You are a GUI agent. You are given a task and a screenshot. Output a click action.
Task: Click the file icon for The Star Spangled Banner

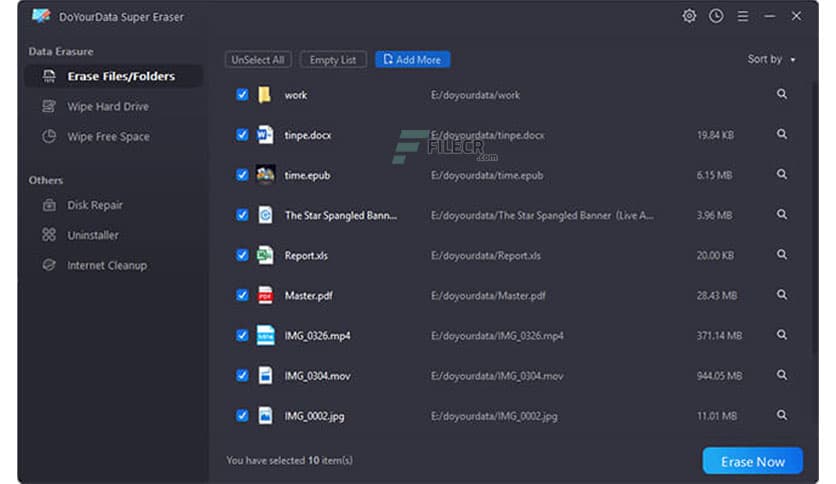265,215
